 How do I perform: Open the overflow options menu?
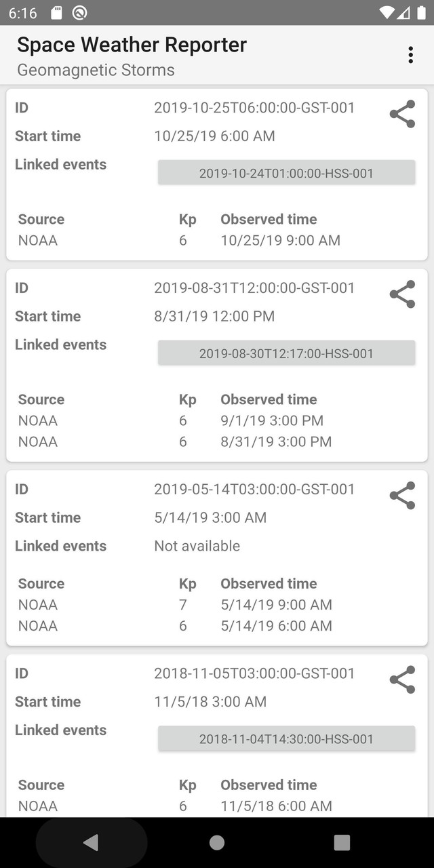point(410,54)
